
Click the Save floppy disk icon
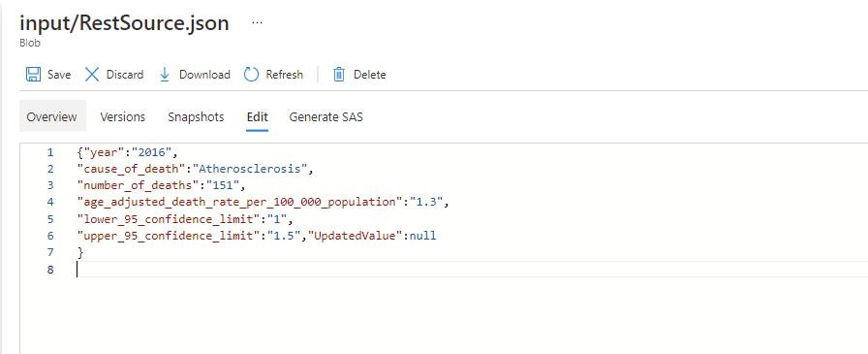pos(34,75)
